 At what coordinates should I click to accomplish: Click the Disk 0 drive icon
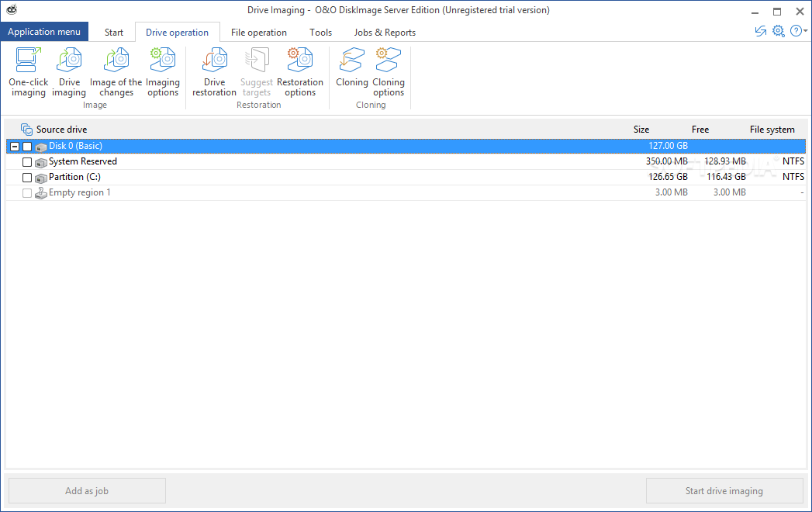(x=41, y=147)
